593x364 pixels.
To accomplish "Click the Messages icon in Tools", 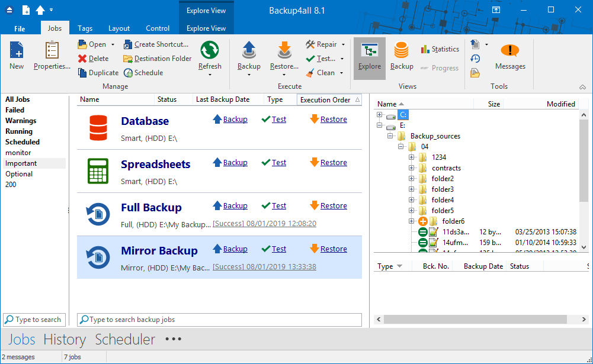I will point(510,51).
